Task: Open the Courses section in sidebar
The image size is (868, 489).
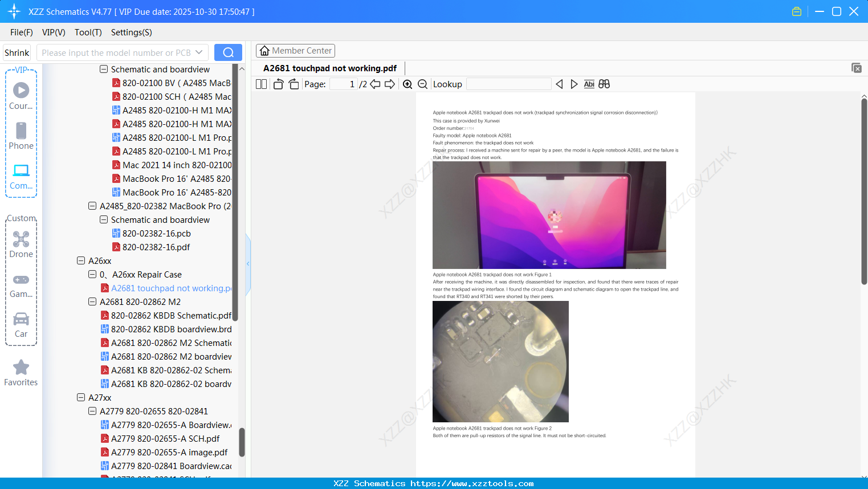Action: pos(21,96)
